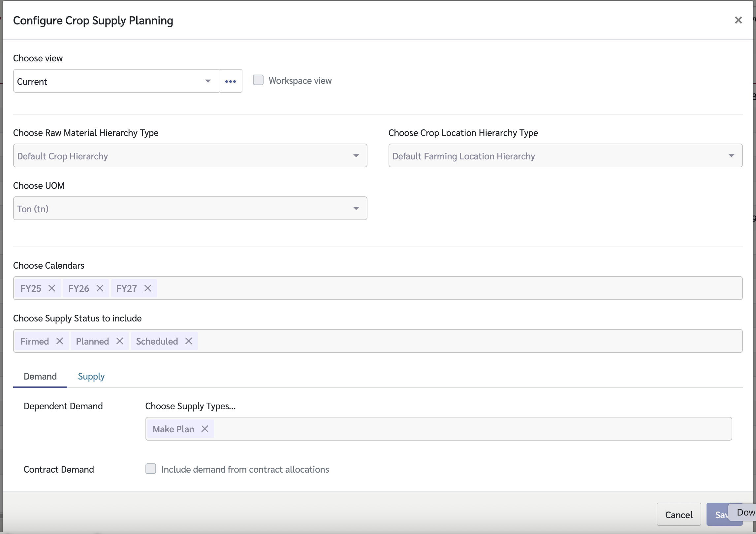
Task: Switch to the Supply tab
Action: click(91, 376)
